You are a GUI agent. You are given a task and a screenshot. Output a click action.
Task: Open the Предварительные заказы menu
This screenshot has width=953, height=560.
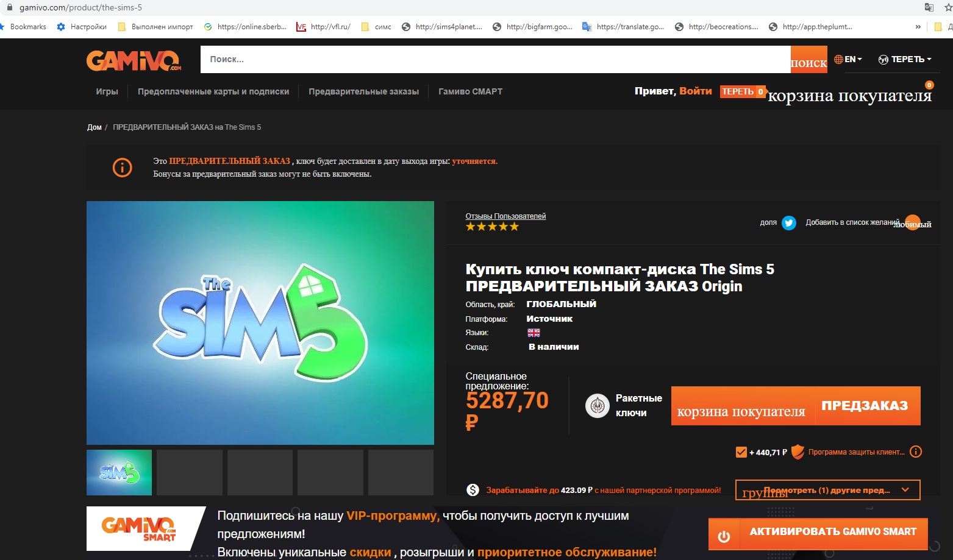(363, 91)
